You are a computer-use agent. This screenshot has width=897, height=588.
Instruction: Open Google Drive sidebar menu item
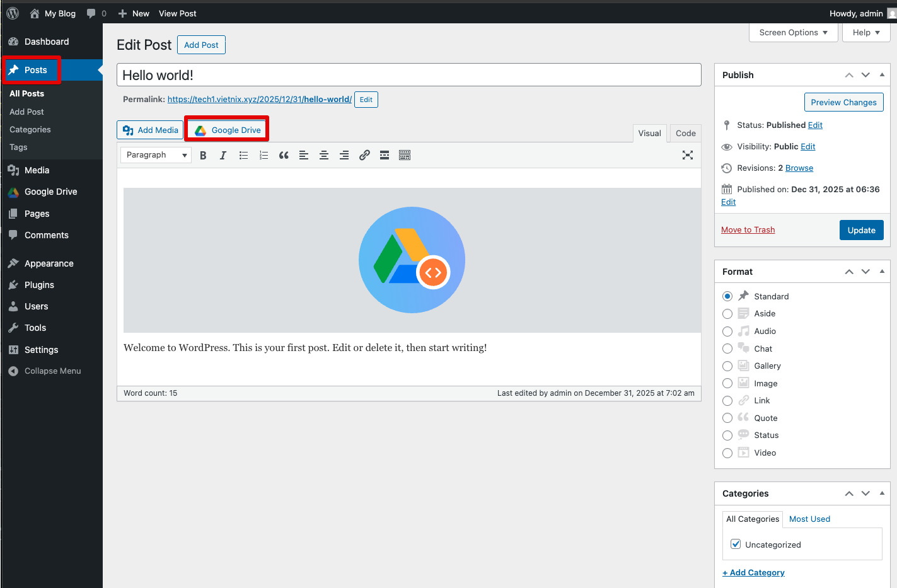point(52,192)
